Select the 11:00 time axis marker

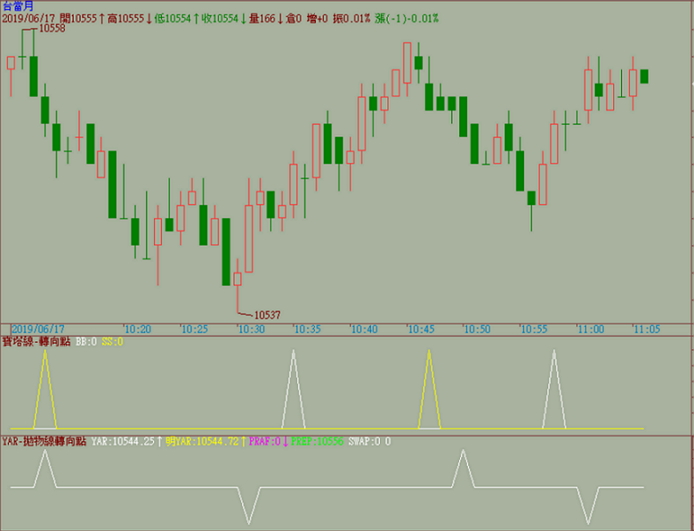click(590, 329)
